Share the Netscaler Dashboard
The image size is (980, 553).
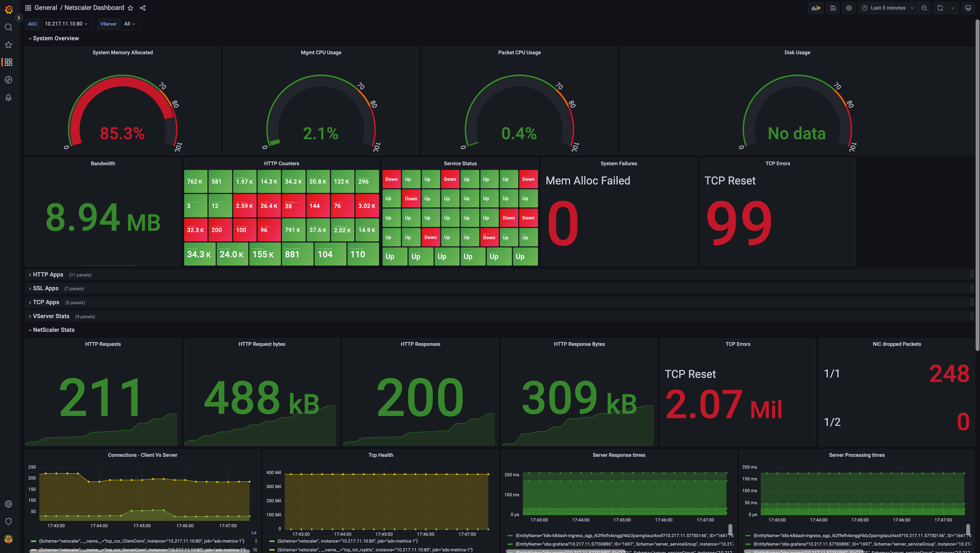click(143, 8)
